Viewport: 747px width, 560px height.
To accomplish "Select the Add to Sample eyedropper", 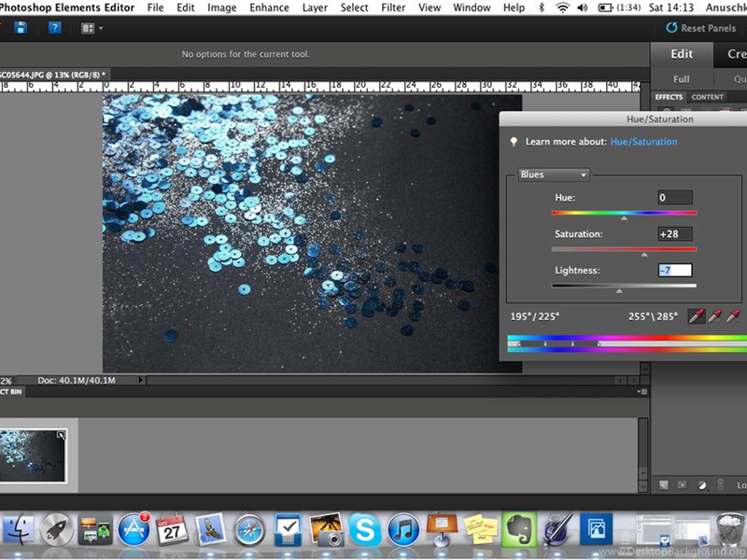I will pyautogui.click(x=714, y=316).
